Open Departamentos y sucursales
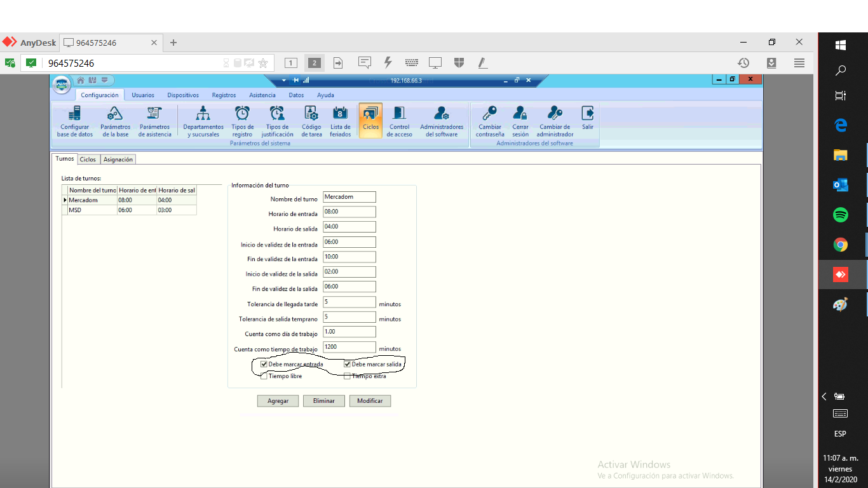The image size is (868, 488). click(203, 121)
